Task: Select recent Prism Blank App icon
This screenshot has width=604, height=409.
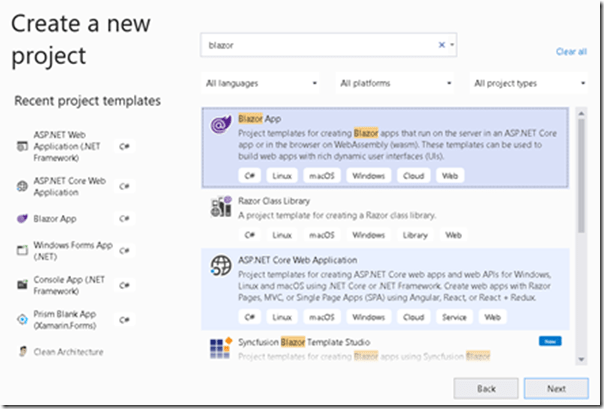Action: pyautogui.click(x=21, y=317)
